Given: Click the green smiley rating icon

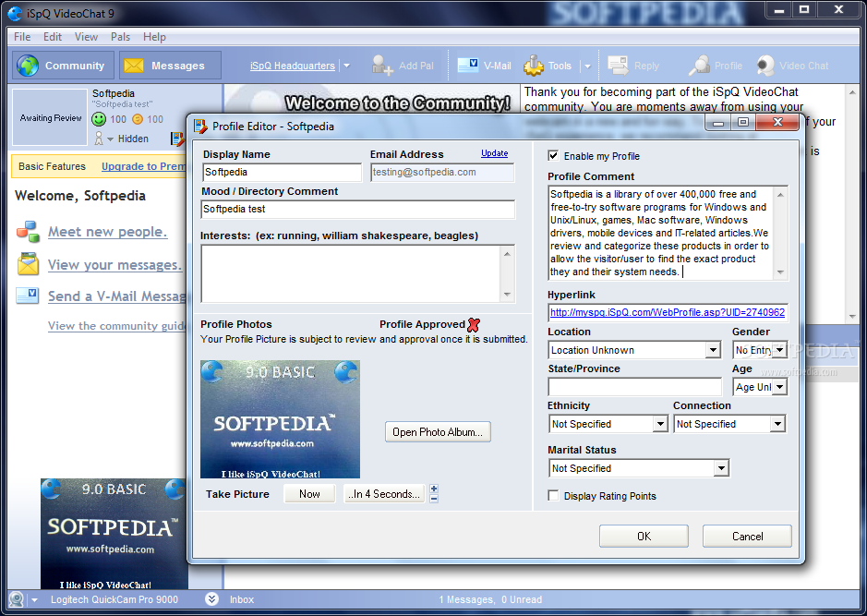Looking at the screenshot, I should click(x=99, y=119).
